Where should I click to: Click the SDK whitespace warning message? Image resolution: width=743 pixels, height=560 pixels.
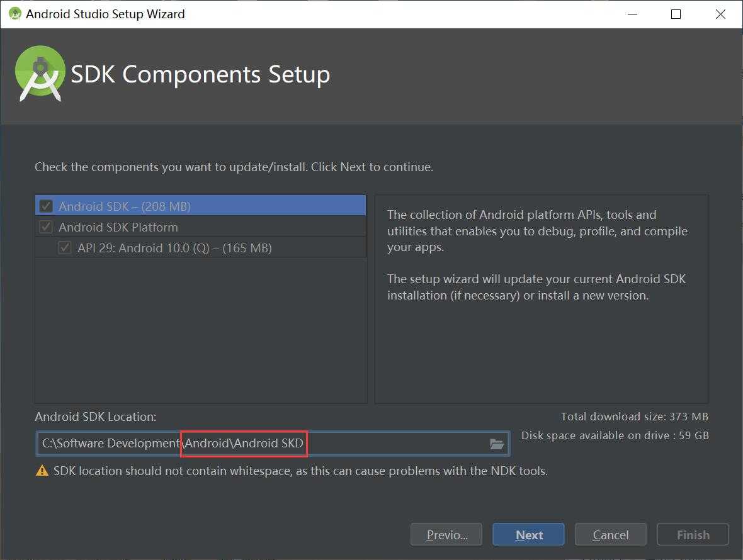(300, 471)
